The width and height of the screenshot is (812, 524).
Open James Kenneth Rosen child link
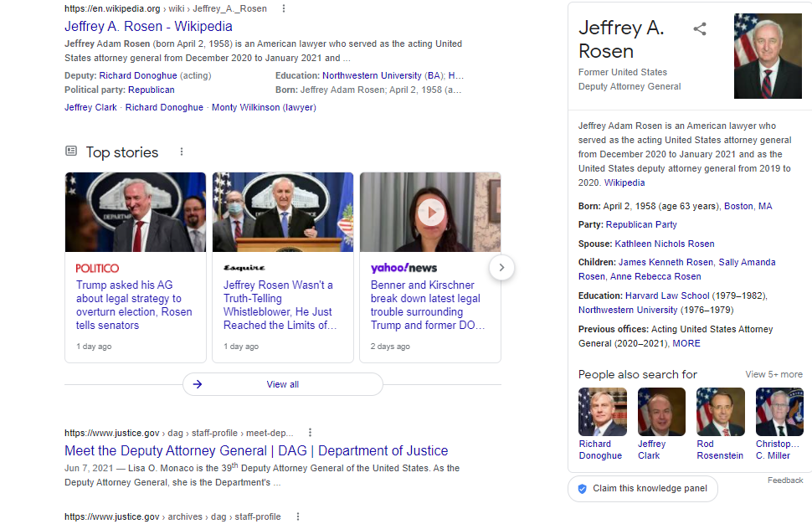pos(666,263)
